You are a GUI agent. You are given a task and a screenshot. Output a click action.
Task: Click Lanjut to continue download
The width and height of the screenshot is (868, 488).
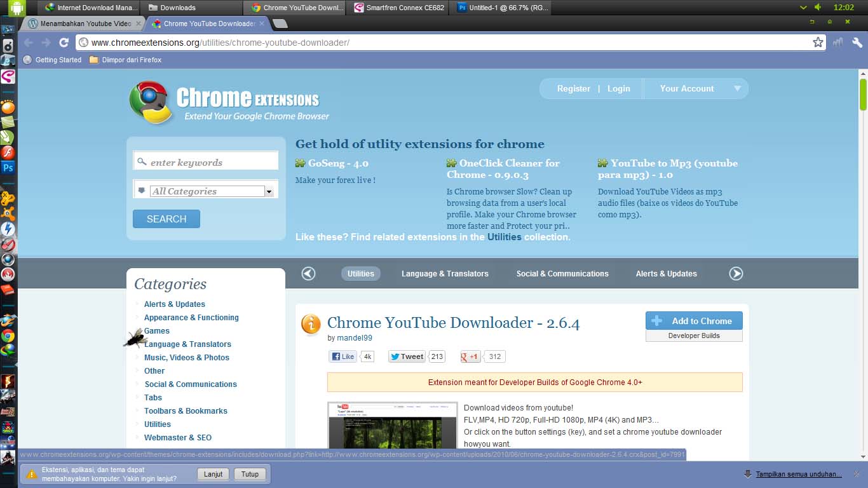click(x=214, y=474)
